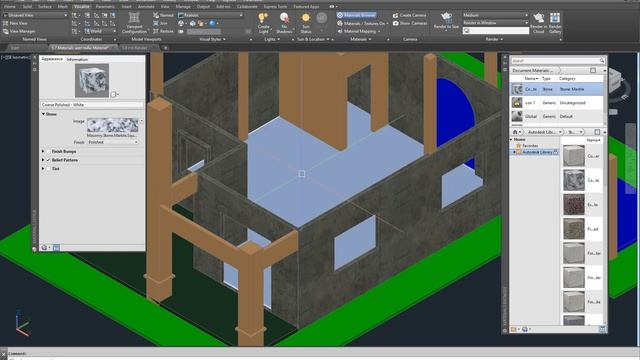The width and height of the screenshot is (640, 360).
Task: Click the library panel view toggle icon
Action: (x=597, y=132)
